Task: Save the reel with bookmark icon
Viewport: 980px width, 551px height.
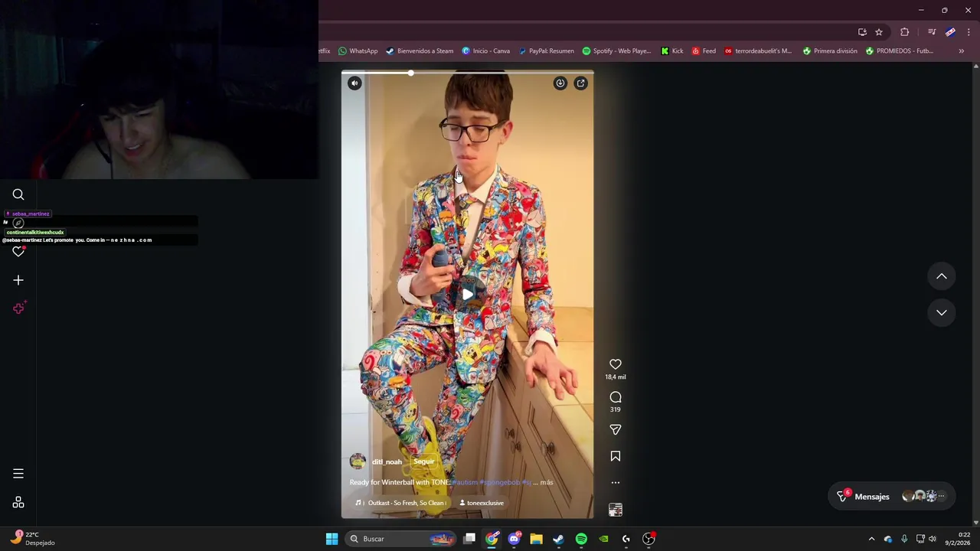Action: click(616, 456)
